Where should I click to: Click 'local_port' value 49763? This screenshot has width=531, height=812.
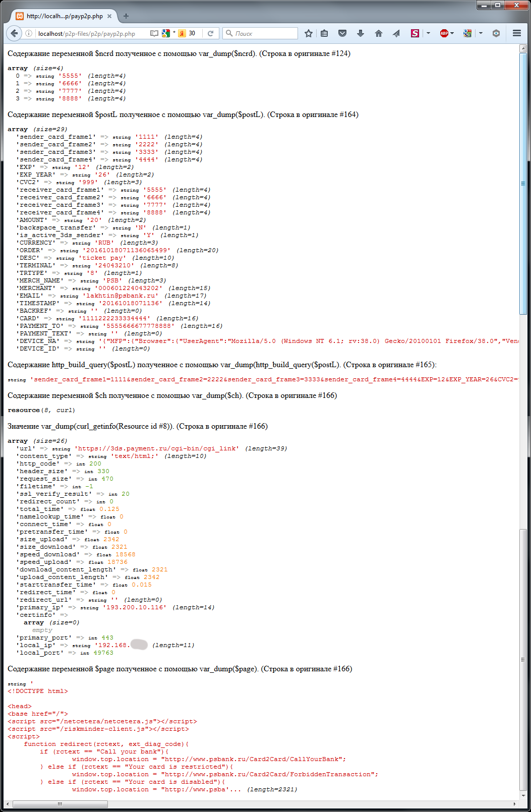(103, 653)
